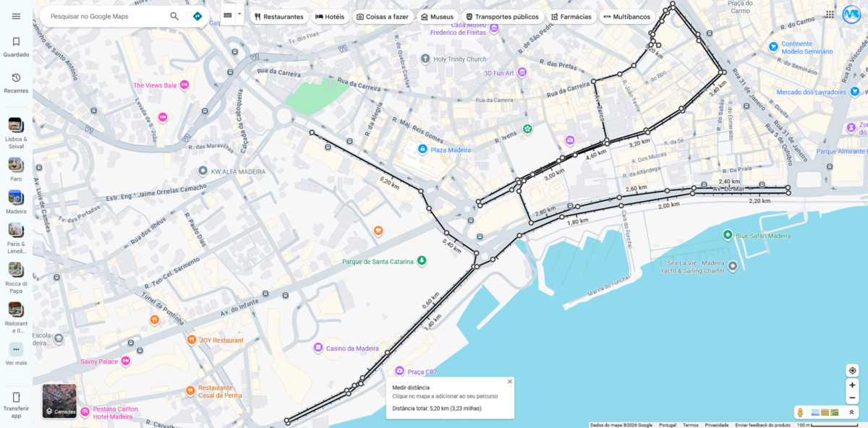The image size is (868, 428).
Task: Open the hamburger main menu
Action: pyautogui.click(x=16, y=16)
